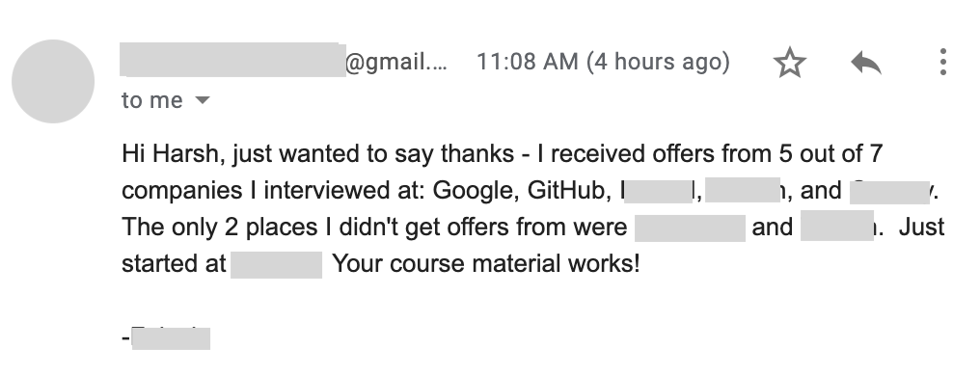The image size is (980, 376).
Task: Click "5 out of 7" in the message
Action: click(830, 153)
